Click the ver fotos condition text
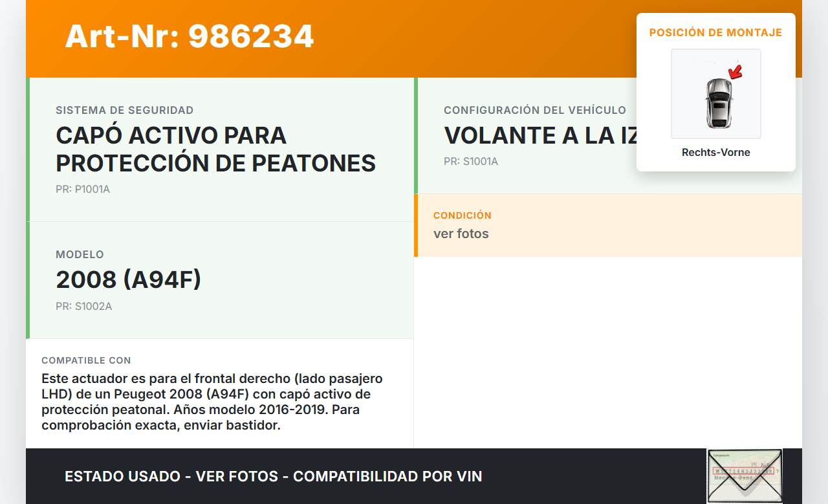828x504 pixels. 461,234
